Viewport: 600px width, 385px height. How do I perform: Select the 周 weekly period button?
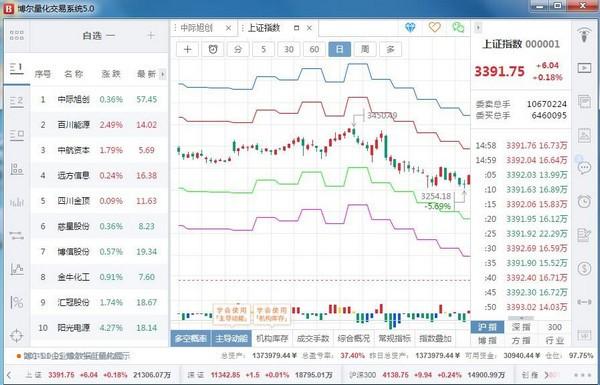click(x=365, y=49)
